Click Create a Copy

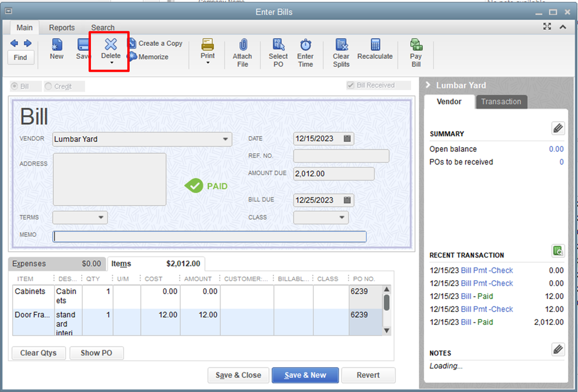pyautogui.click(x=155, y=43)
